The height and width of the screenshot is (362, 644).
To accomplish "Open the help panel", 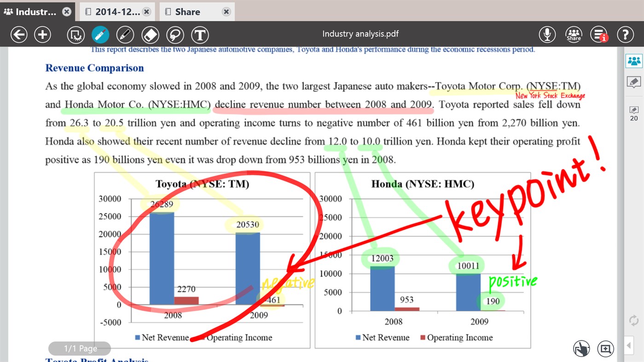I will [625, 34].
